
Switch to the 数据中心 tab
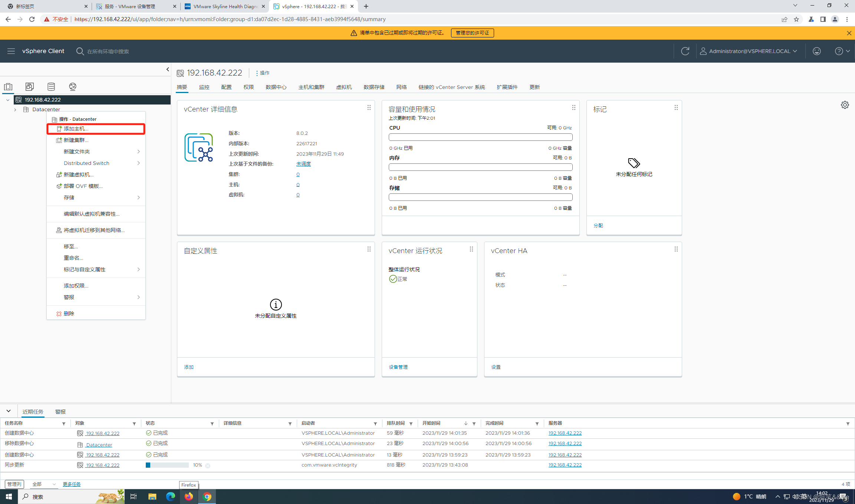[x=276, y=87]
